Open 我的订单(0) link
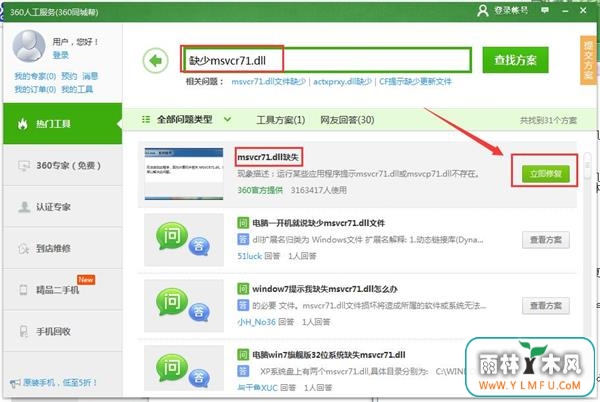 [x=35, y=89]
